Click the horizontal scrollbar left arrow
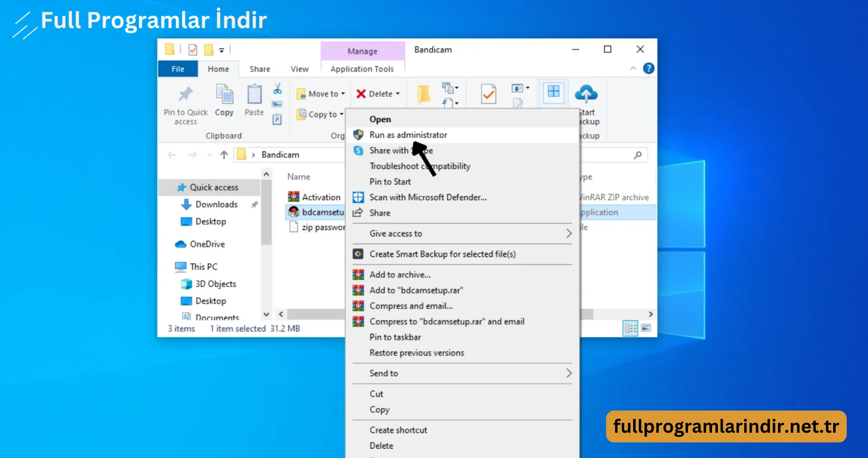Image resolution: width=868 pixels, height=458 pixels. coord(281,314)
